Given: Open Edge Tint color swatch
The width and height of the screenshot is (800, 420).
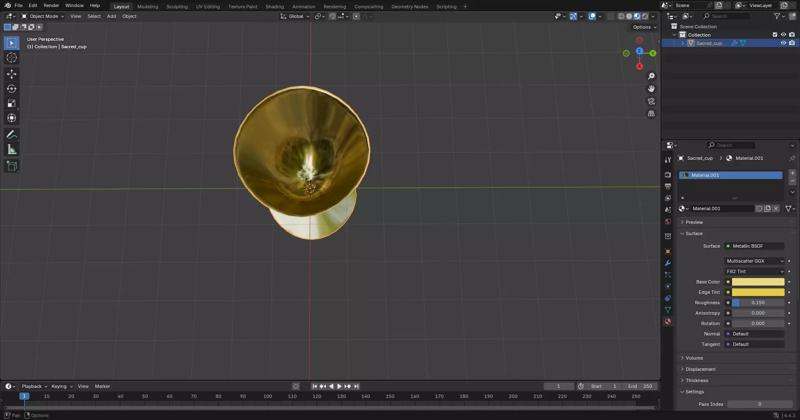Looking at the screenshot, I should (x=758, y=292).
